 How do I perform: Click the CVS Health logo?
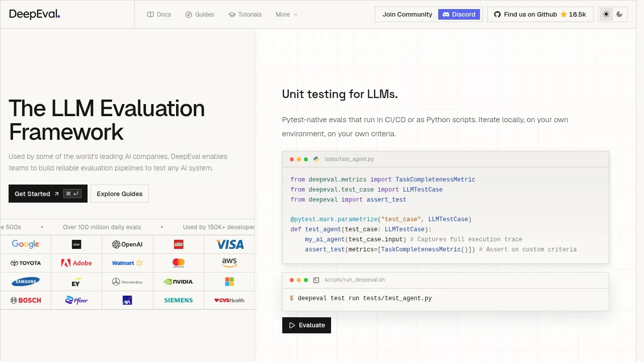229,300
